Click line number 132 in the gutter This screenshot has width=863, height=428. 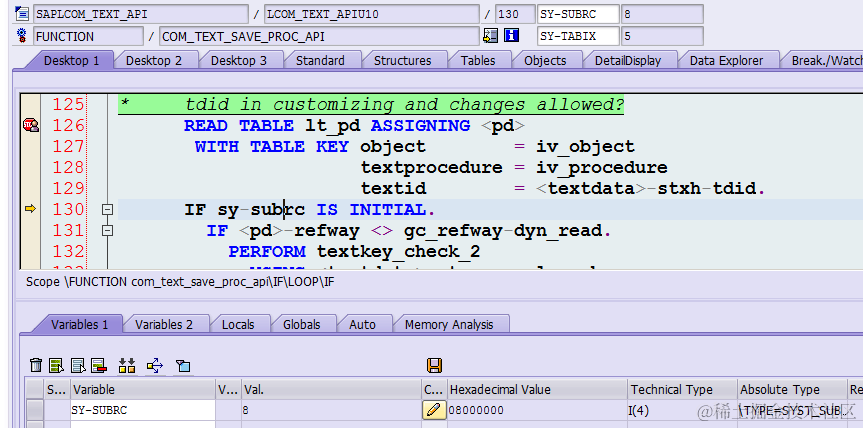click(x=68, y=251)
